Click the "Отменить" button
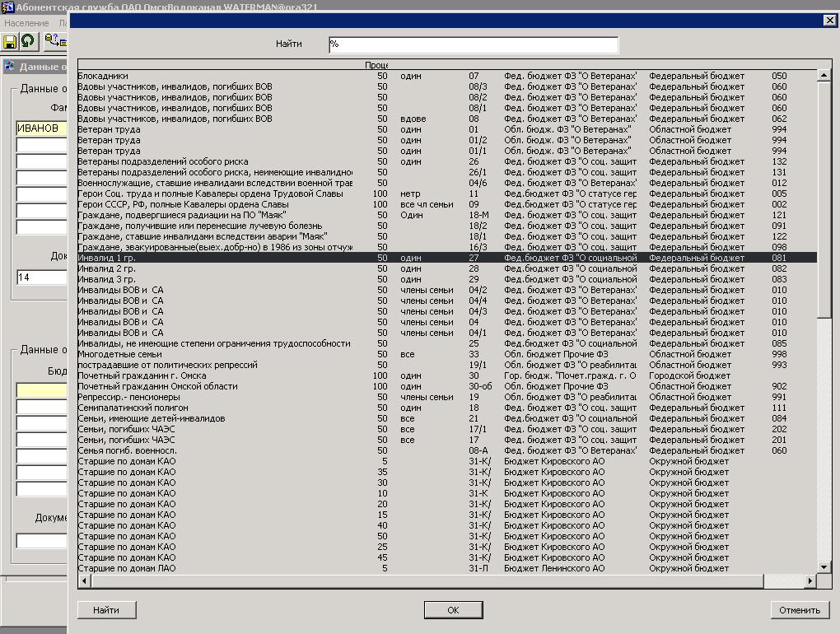Screen dimensions: 840x634 point(799,610)
